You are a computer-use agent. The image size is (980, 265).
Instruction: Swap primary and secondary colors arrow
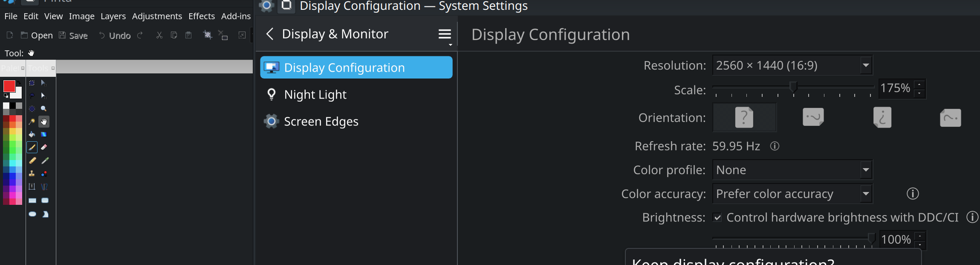tap(19, 83)
